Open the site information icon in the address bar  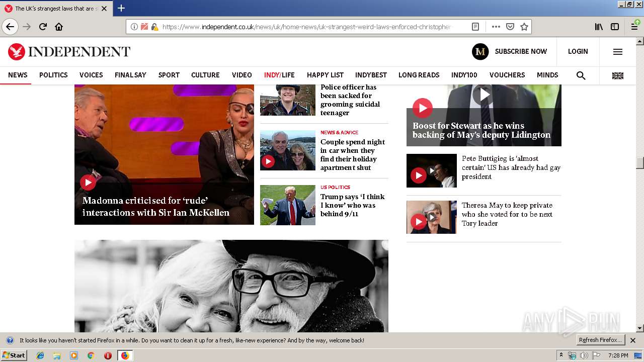pyautogui.click(x=134, y=27)
